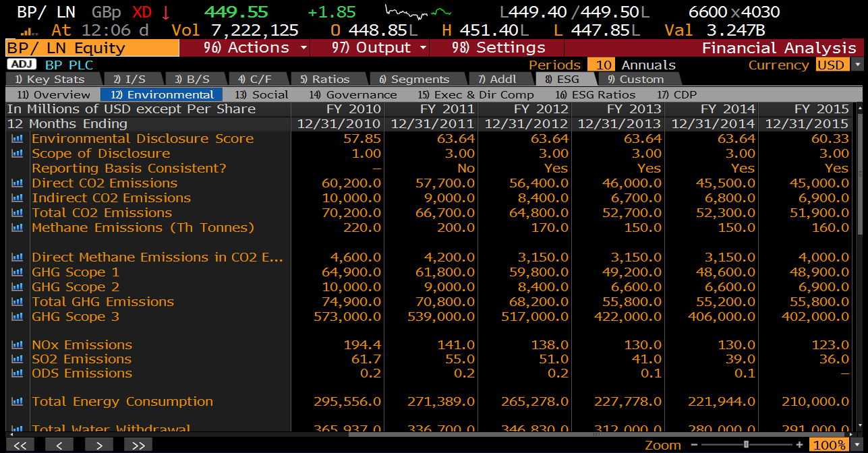The image size is (868, 453).
Task: Open the Ratios tab
Action: pyautogui.click(x=325, y=80)
